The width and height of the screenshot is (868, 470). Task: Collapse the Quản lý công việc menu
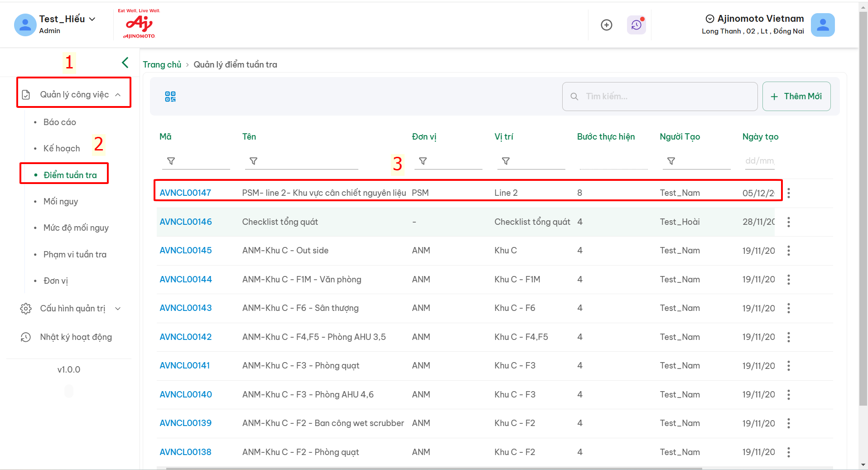click(118, 95)
